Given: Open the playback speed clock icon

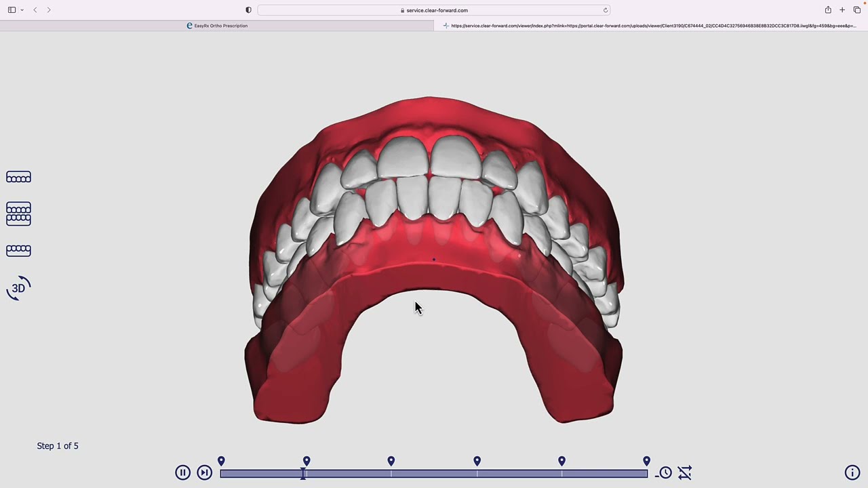Looking at the screenshot, I should point(665,472).
